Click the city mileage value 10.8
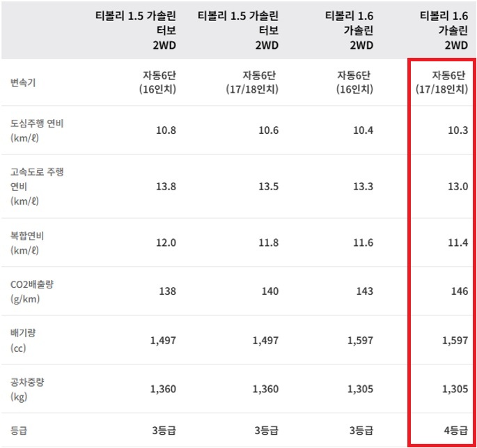 [166, 130]
